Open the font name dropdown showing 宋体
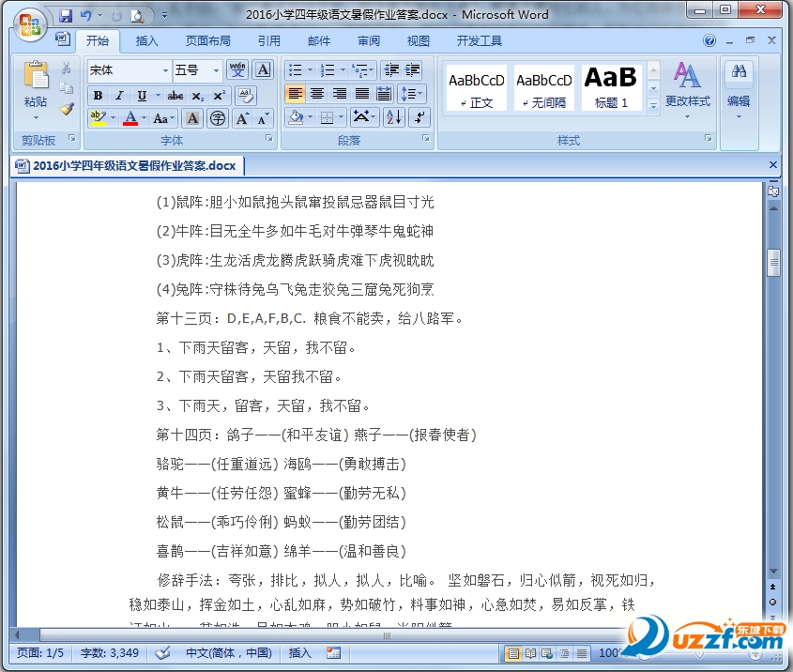The image size is (793, 672). [x=164, y=69]
